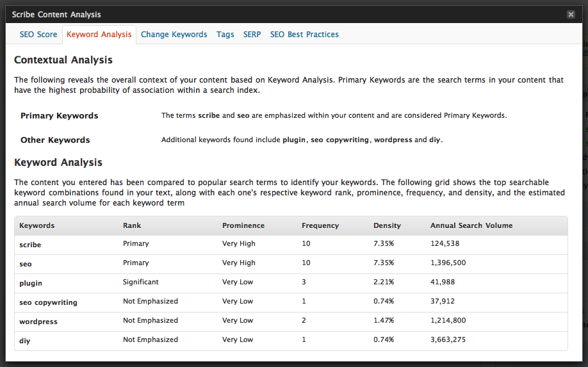Click 'Not Emphasized' in the seo copywriting row

point(151,301)
